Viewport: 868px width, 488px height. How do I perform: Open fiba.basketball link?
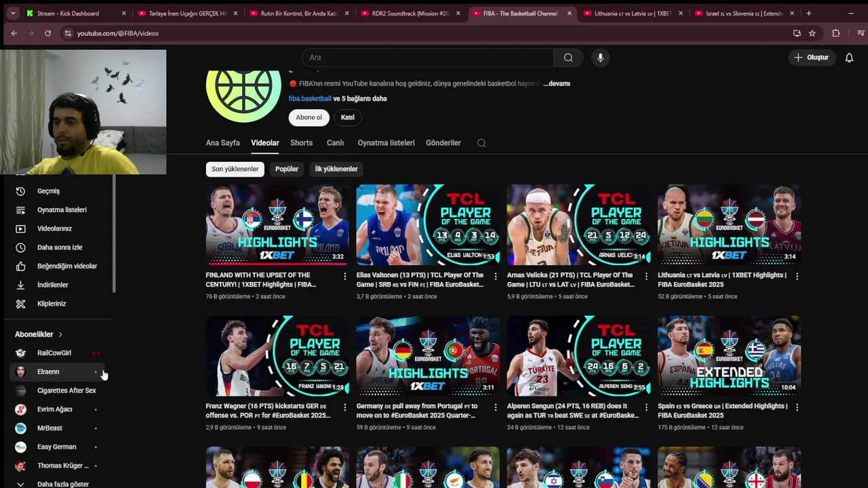point(310,98)
